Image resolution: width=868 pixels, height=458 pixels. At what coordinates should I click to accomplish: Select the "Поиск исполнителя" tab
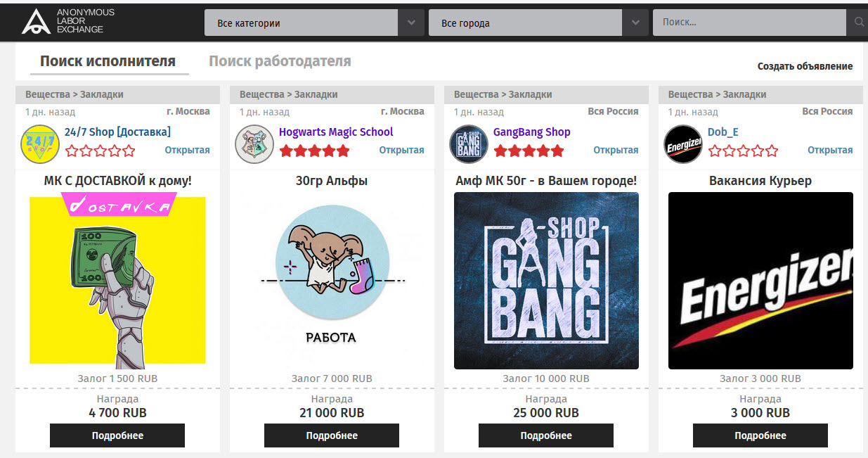(108, 61)
